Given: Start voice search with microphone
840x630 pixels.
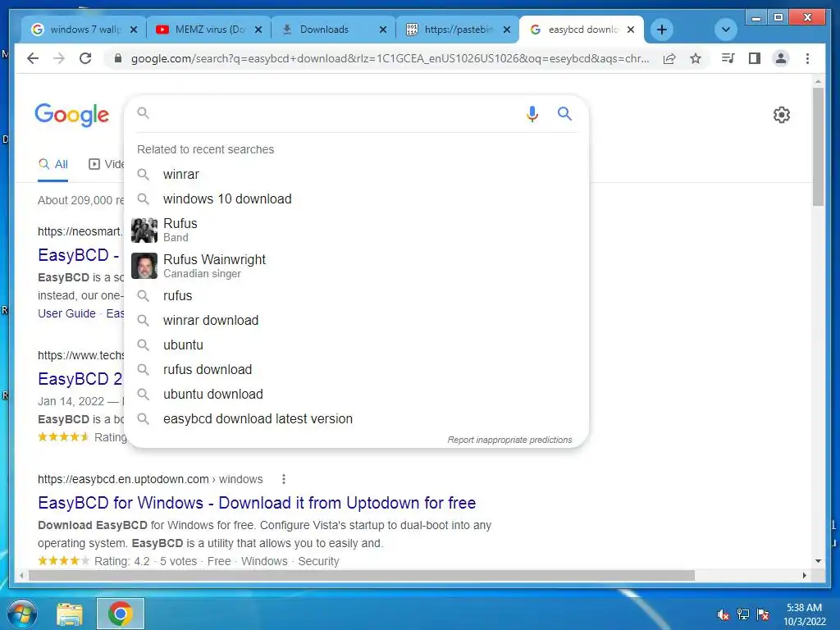Looking at the screenshot, I should (532, 113).
